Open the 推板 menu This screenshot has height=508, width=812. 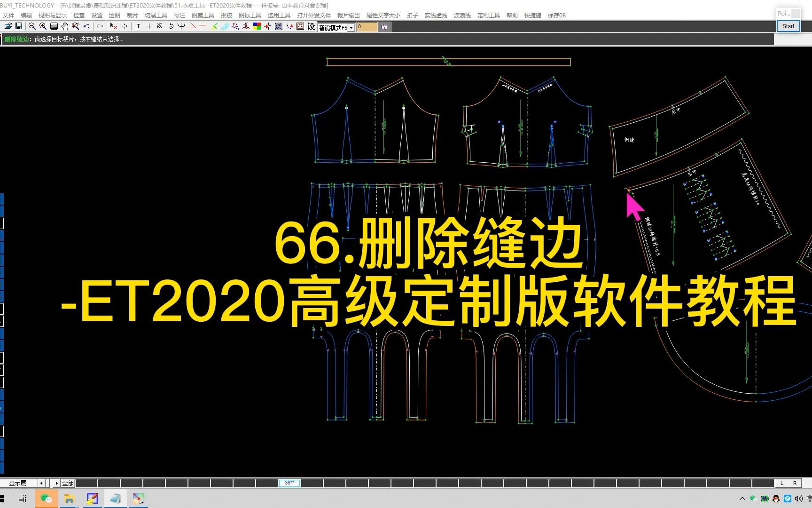pyautogui.click(x=226, y=16)
